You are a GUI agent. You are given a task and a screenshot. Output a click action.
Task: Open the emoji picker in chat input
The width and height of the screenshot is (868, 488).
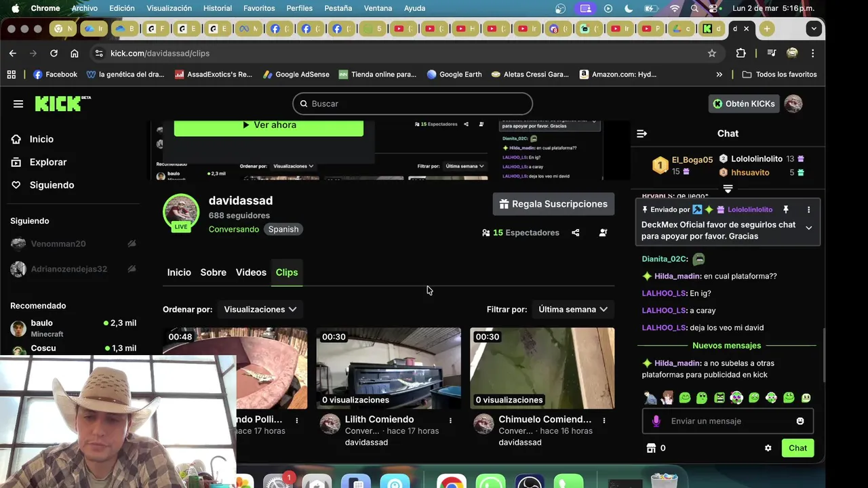[800, 421]
